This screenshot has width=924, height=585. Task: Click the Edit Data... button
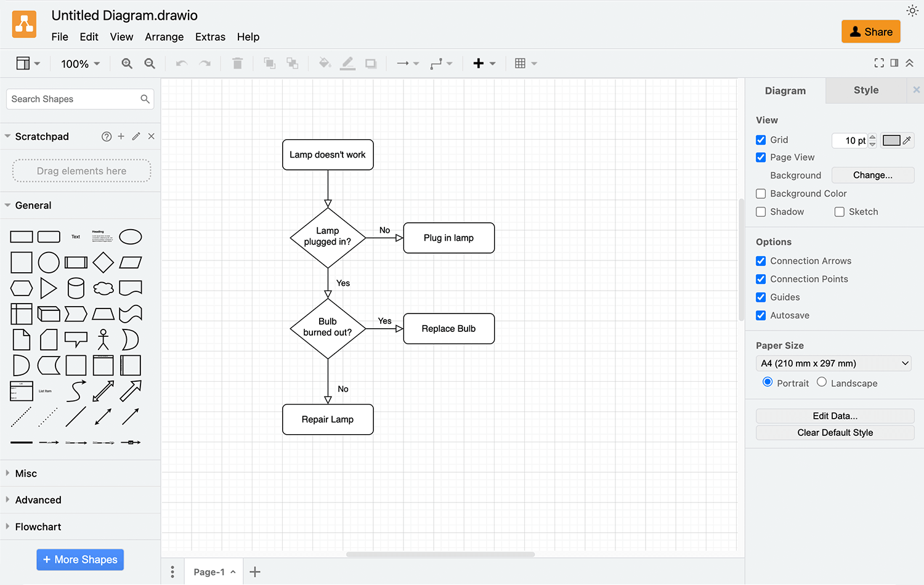point(835,416)
